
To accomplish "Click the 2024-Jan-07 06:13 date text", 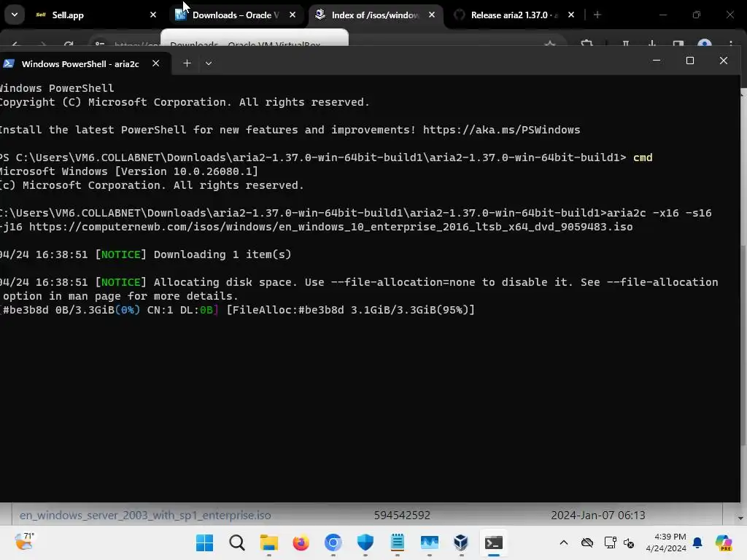I will 598,516.
